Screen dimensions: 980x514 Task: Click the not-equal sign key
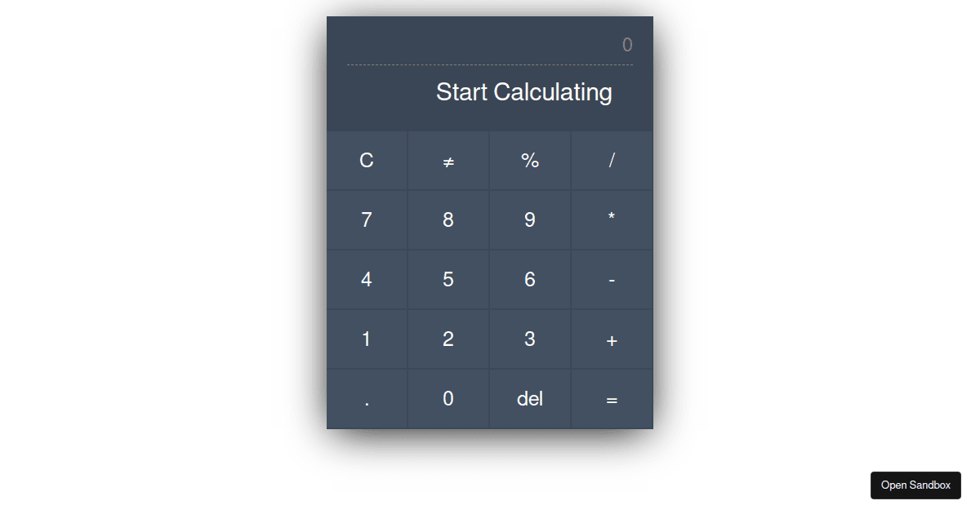[448, 161]
